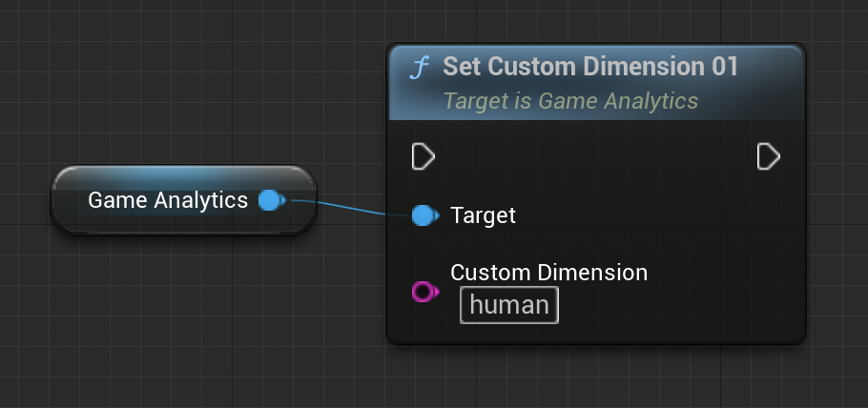Screen dimensions: 868x408
Task: Click the 'Custom Dimension' pin label
Action: point(548,273)
